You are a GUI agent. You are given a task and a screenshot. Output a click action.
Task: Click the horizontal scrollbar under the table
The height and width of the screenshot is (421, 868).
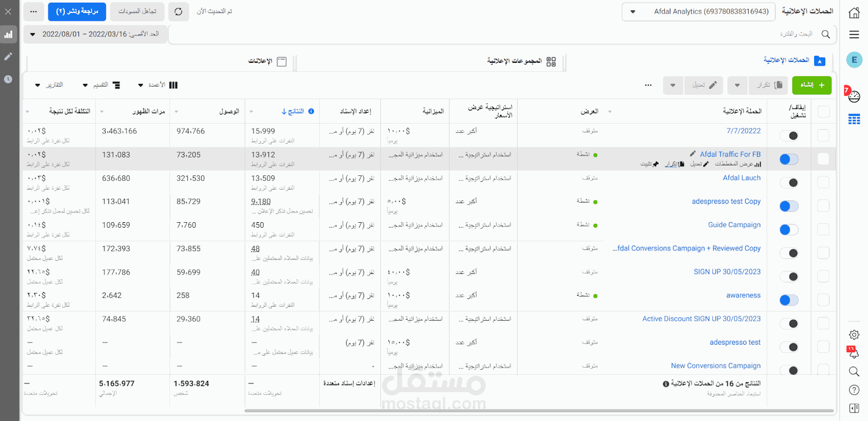coord(538,411)
